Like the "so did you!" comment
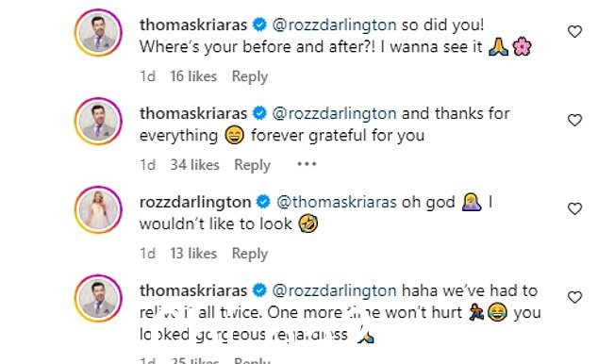 point(574,31)
